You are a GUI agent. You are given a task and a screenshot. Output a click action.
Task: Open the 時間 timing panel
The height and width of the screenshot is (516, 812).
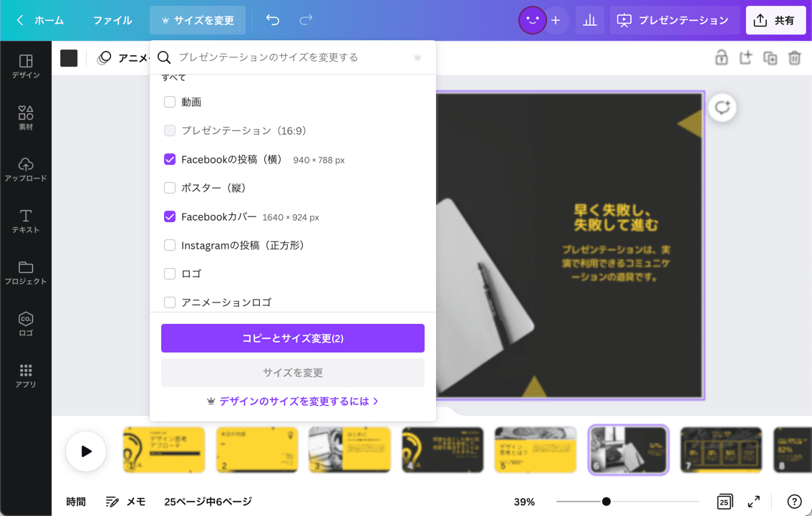[x=77, y=502]
